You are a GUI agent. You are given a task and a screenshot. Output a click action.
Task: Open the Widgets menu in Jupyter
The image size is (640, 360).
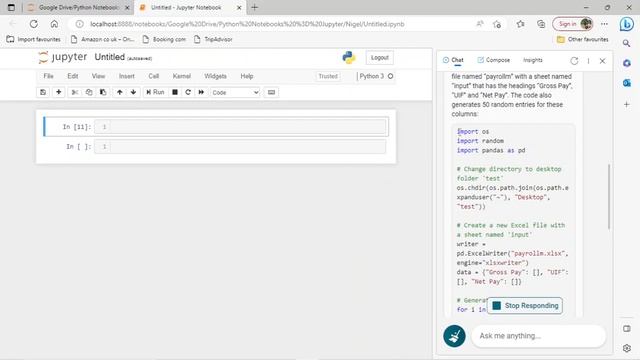tap(215, 76)
